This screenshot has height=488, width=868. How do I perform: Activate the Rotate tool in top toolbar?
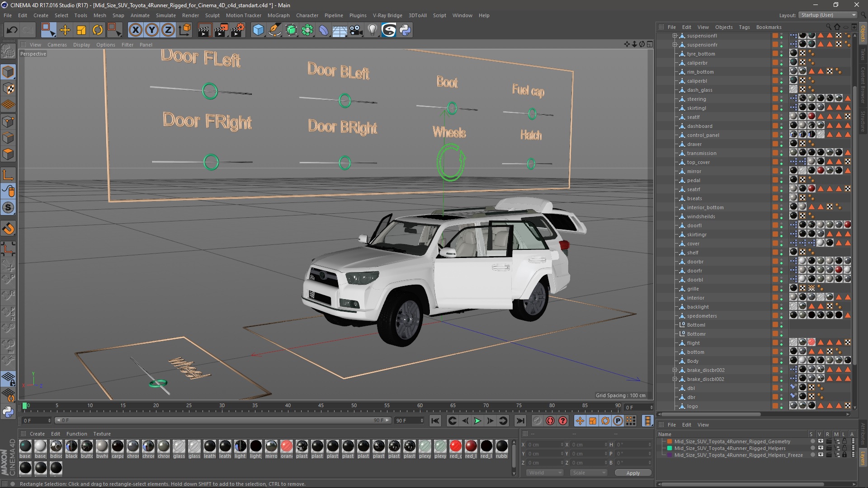98,30
